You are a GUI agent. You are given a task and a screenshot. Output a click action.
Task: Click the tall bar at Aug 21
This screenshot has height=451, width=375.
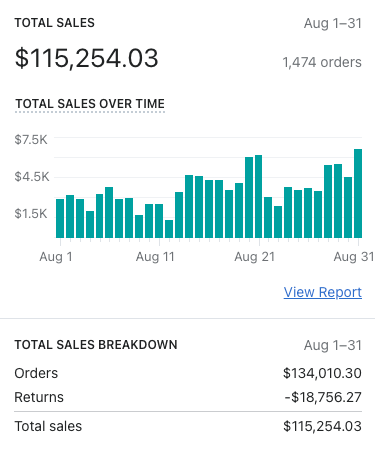pos(258,196)
